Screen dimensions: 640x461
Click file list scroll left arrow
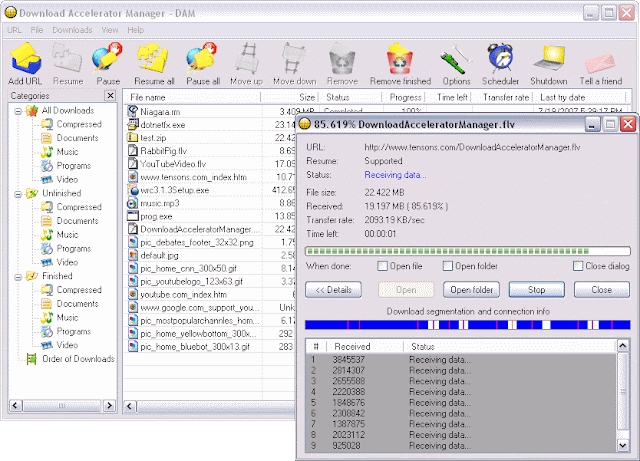[x=130, y=406]
